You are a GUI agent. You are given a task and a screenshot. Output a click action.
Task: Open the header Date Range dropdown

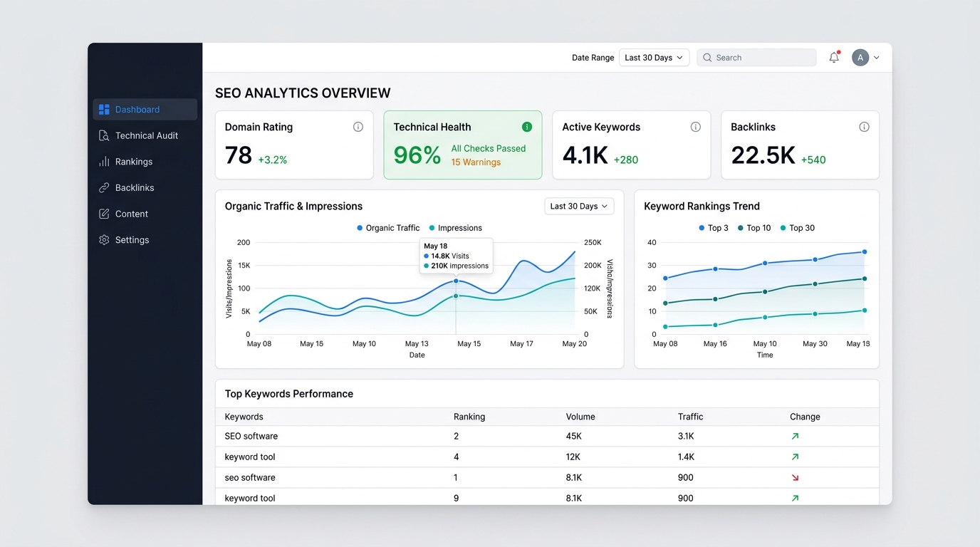pyautogui.click(x=654, y=58)
